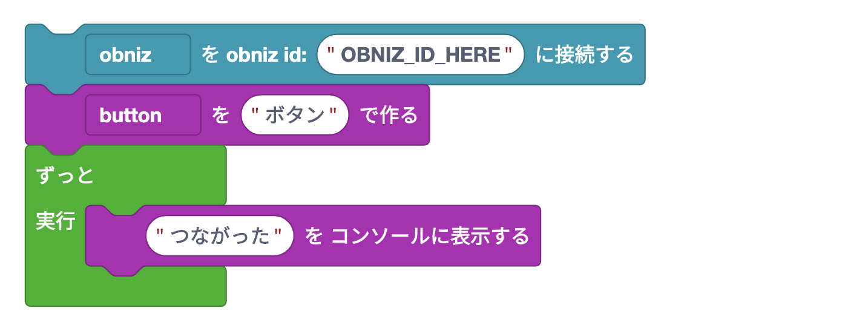This screenshot has height=328, width=868.
Task: Edit the "ボタン" string value
Action: (x=295, y=115)
